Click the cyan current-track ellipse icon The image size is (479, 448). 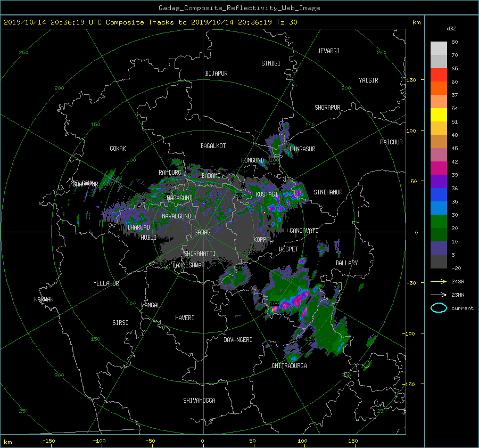[439, 308]
